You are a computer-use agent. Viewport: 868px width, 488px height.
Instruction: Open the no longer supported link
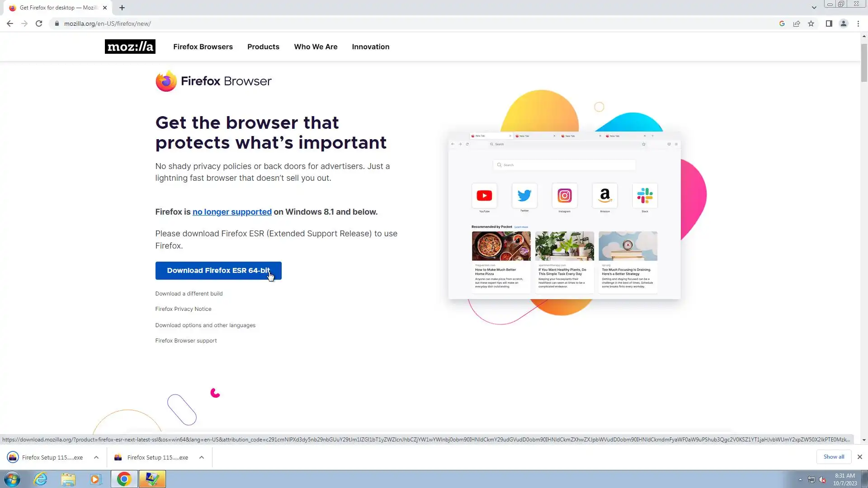coord(232,212)
